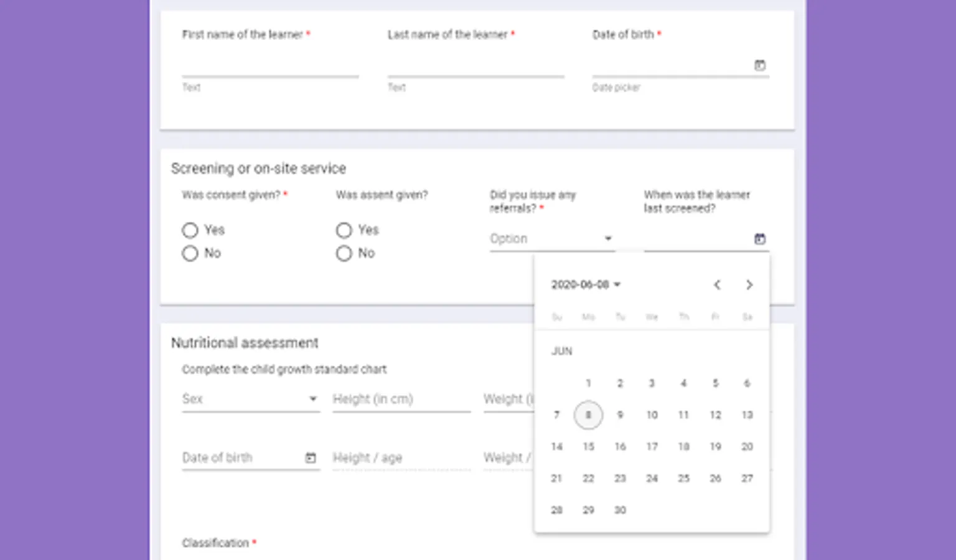Go to next month in calendar
Viewport: 956px width, 560px height.
point(749,285)
